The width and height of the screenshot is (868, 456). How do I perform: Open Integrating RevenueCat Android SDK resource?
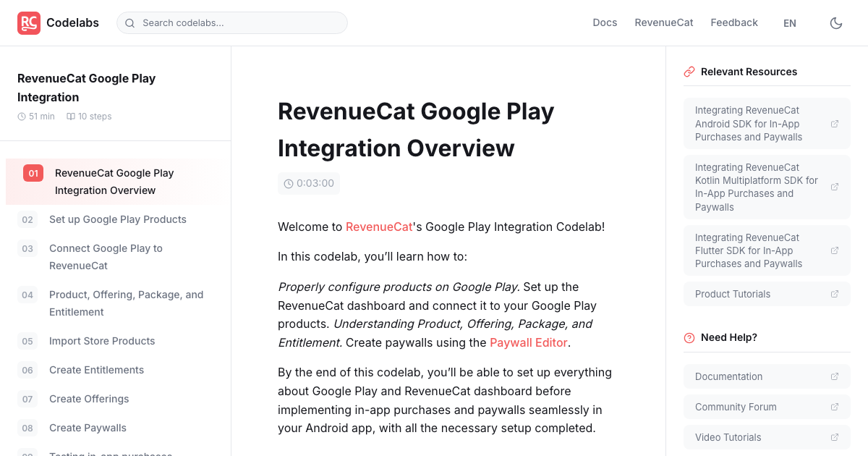pos(767,124)
